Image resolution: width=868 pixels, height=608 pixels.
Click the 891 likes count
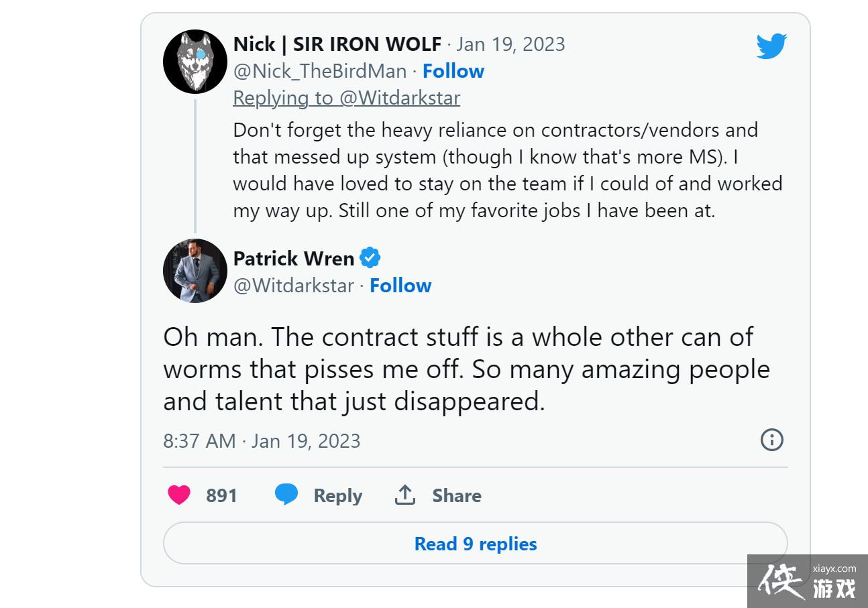coord(221,495)
